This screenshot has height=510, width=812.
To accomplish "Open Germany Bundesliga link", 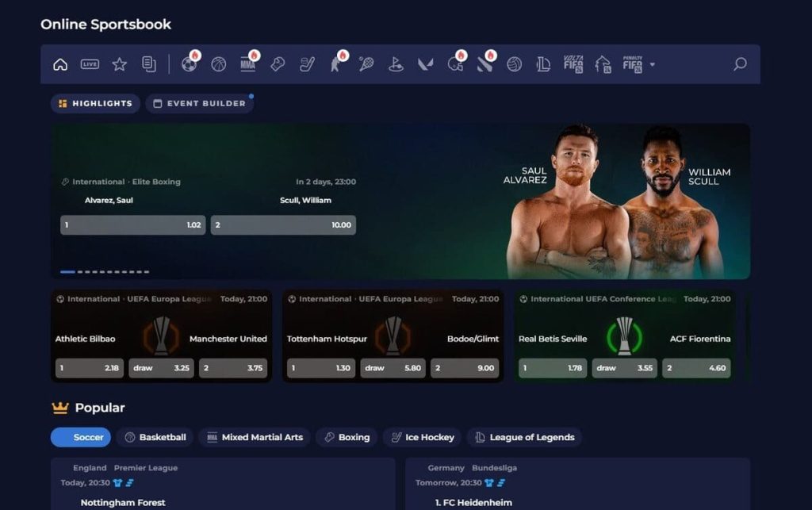I will click(x=473, y=468).
